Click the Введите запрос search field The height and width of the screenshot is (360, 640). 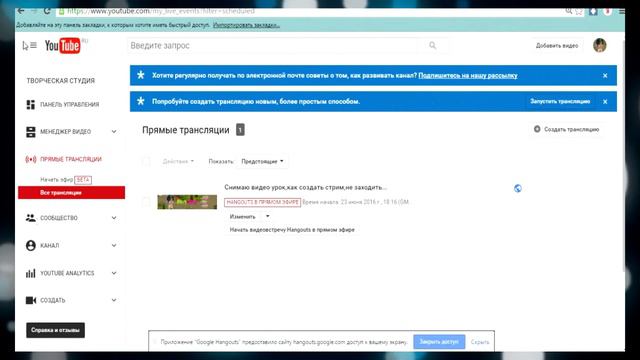(x=273, y=46)
